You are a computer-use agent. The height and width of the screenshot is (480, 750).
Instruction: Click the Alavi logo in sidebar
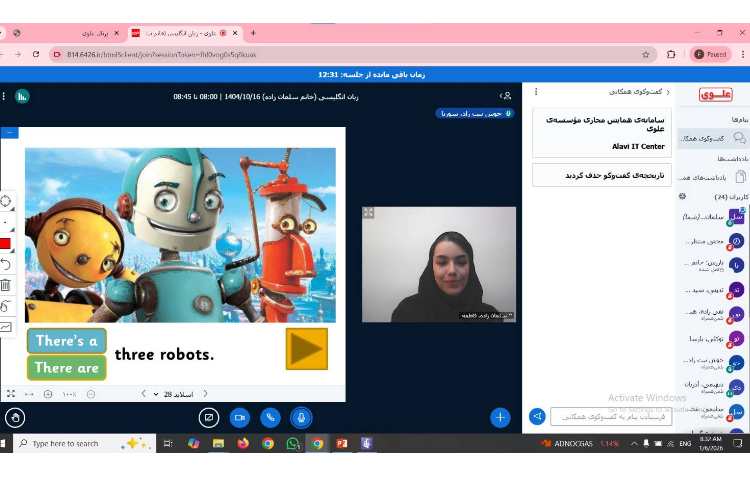point(715,95)
